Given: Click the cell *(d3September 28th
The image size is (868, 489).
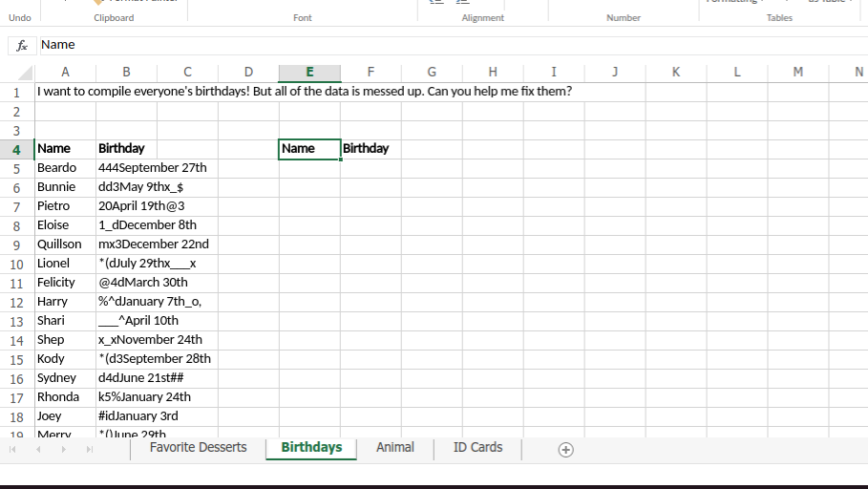Looking at the screenshot, I should pos(157,359).
